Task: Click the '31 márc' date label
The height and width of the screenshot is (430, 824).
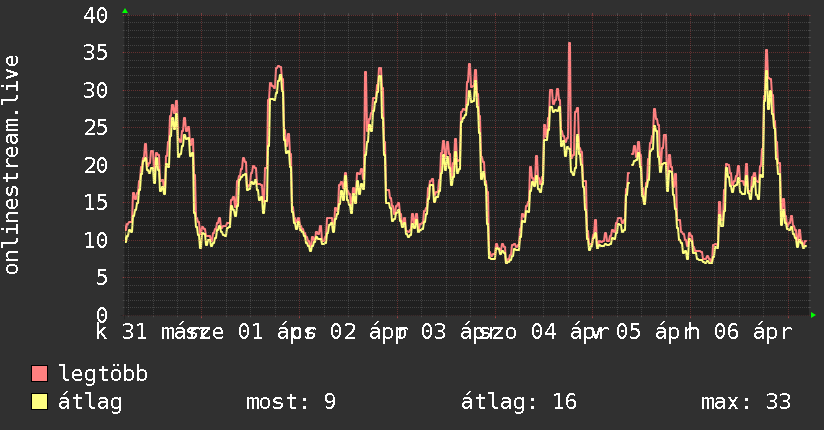Action: pyautogui.click(x=167, y=332)
